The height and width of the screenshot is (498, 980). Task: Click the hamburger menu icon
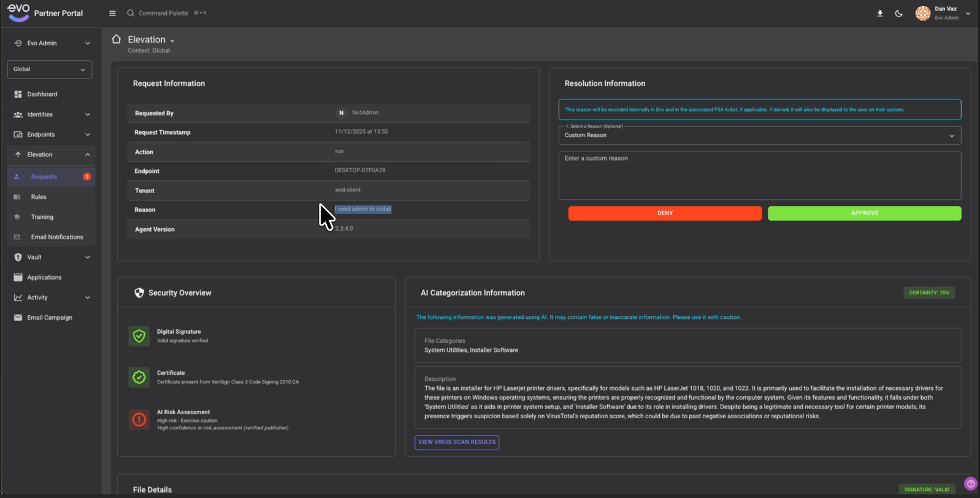[x=112, y=13]
